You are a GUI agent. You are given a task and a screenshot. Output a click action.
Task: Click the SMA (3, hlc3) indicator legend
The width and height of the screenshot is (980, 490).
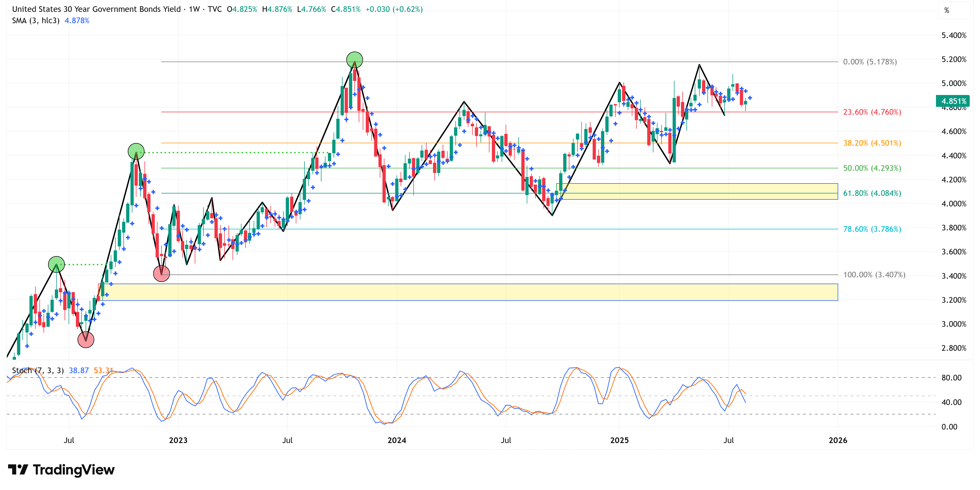pyautogui.click(x=36, y=21)
